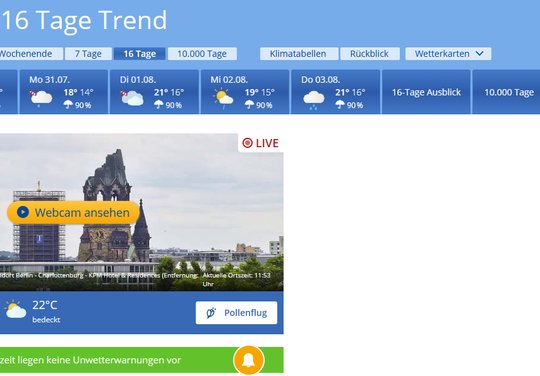
Task: Click the orange bell notification icon
Action: 249,360
